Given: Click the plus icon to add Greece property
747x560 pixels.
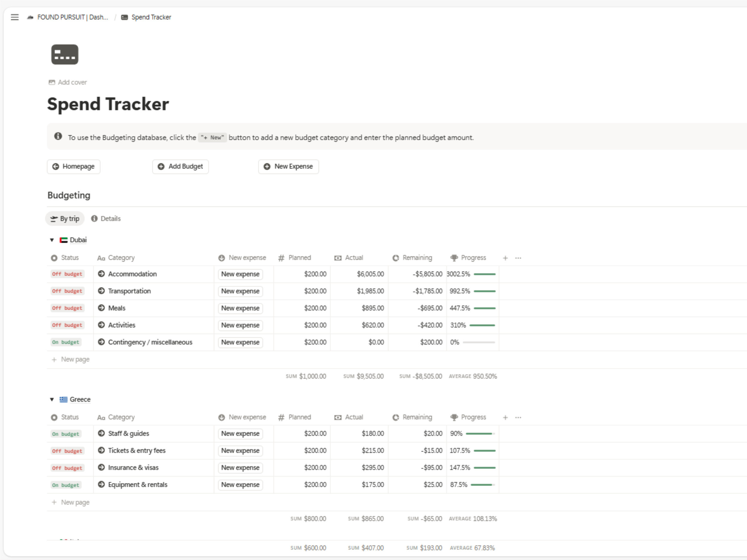Looking at the screenshot, I should coord(505,418).
